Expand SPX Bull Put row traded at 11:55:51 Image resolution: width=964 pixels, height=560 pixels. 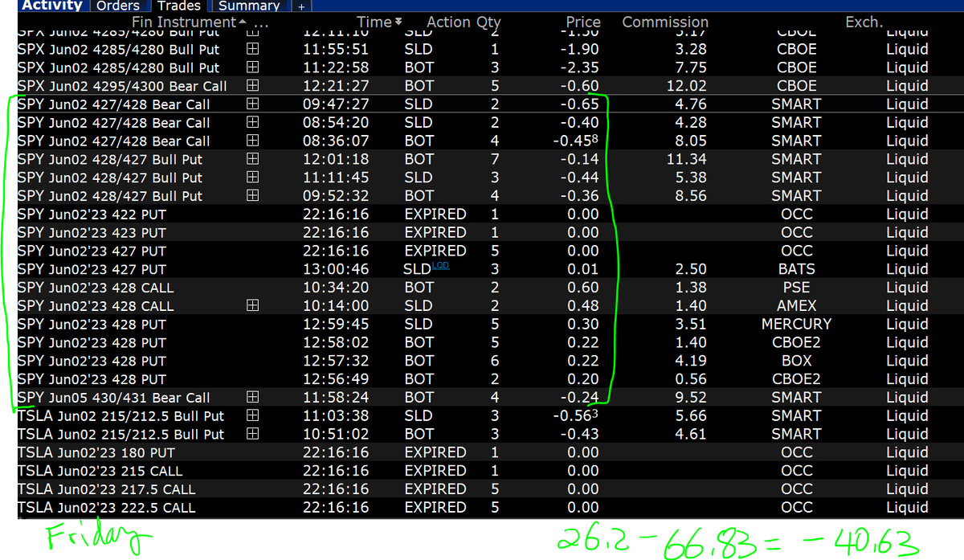coord(252,50)
